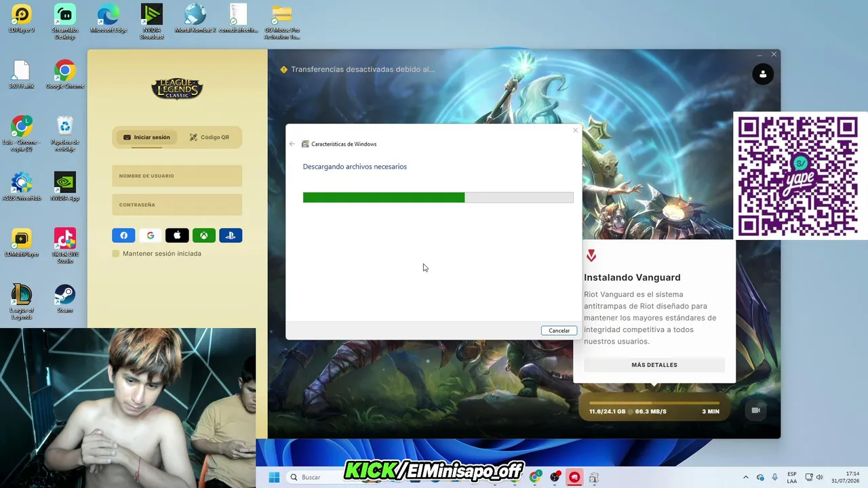
Task: Open the Riot Client taskbar icon
Action: [574, 477]
